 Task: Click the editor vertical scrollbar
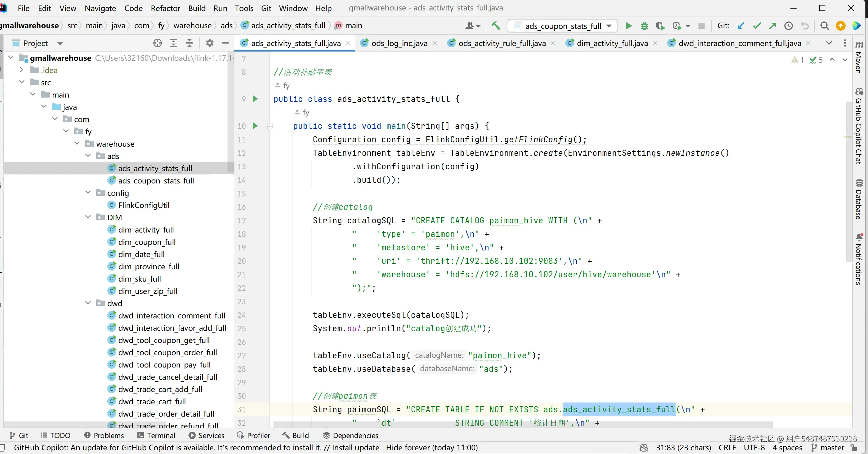click(x=848, y=182)
